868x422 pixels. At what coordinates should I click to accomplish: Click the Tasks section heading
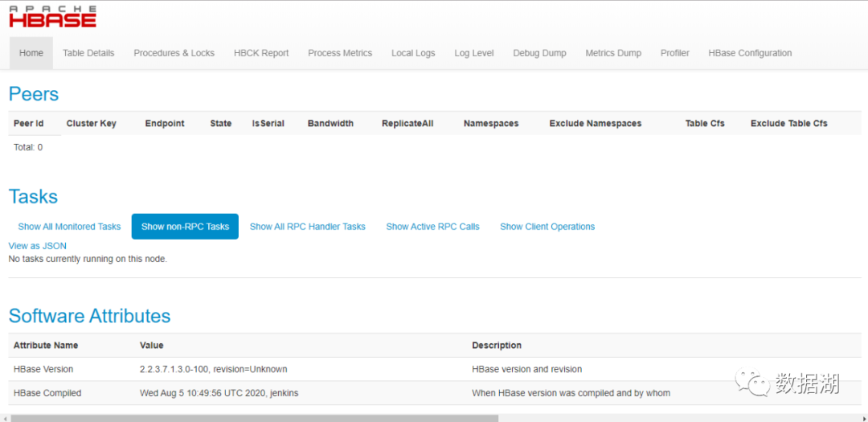(x=33, y=197)
